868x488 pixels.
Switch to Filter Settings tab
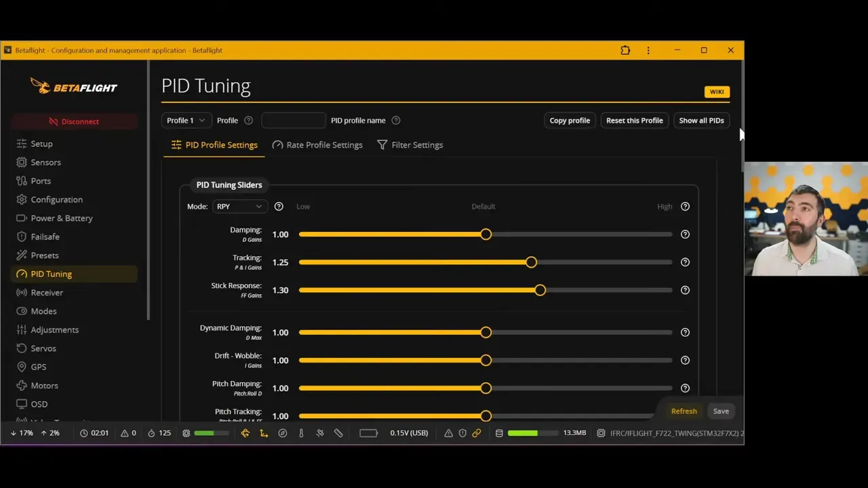(x=410, y=145)
